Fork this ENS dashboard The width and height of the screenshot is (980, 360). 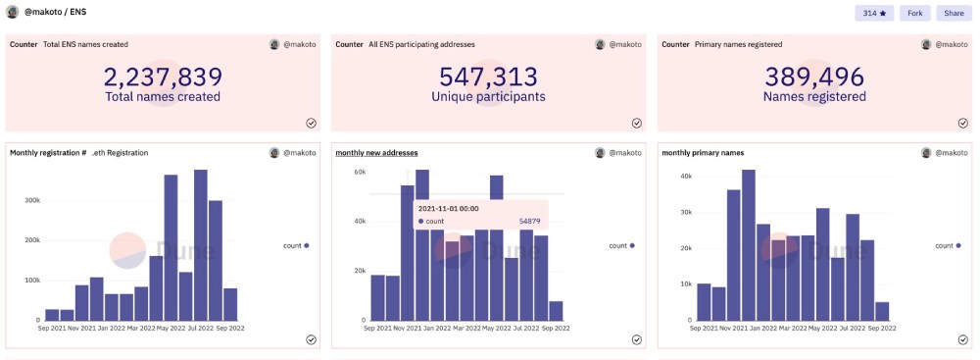coord(915,13)
